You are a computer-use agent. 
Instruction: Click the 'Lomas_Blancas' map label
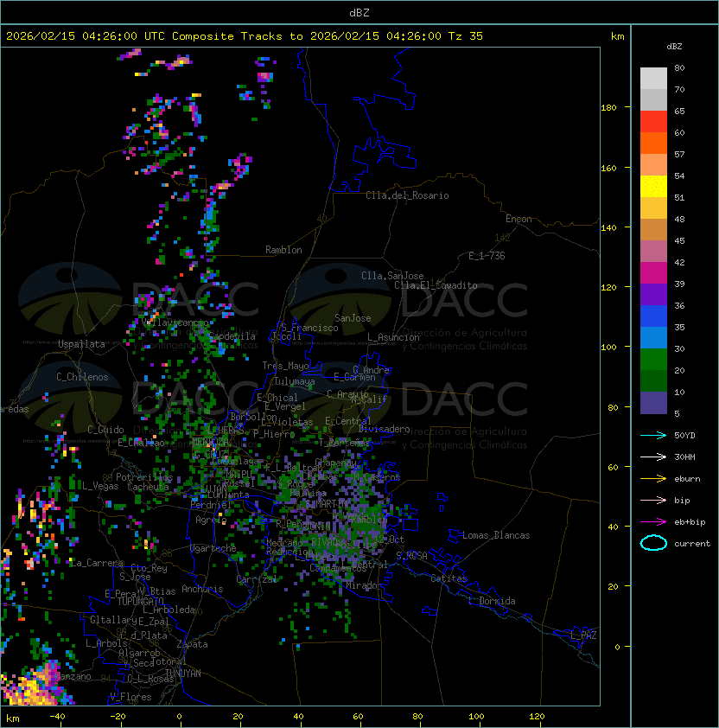point(496,535)
